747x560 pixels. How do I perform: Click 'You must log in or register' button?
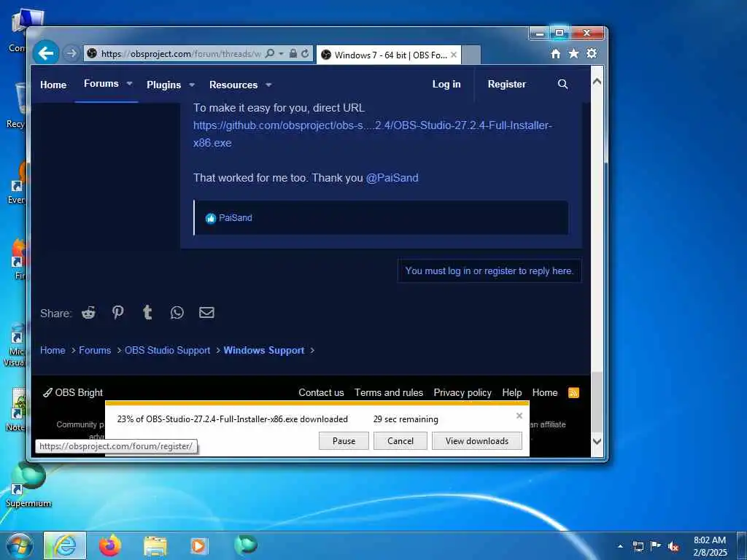tap(489, 271)
